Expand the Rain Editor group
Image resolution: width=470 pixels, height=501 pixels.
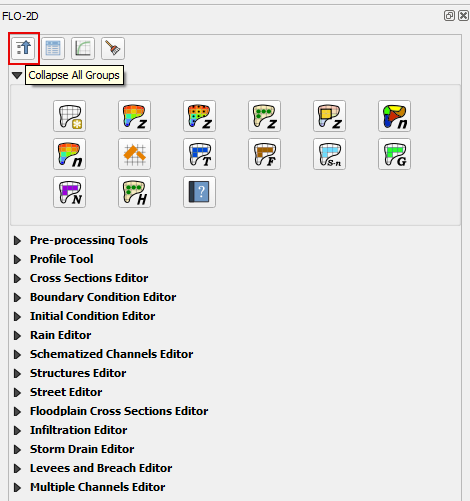[x=17, y=335]
